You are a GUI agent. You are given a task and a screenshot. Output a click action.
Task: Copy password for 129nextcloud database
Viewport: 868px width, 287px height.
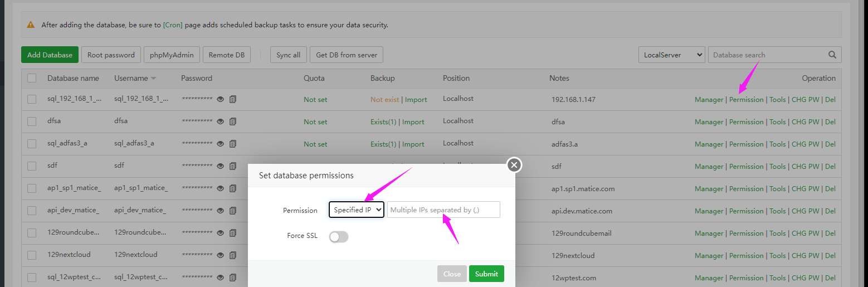tap(233, 255)
